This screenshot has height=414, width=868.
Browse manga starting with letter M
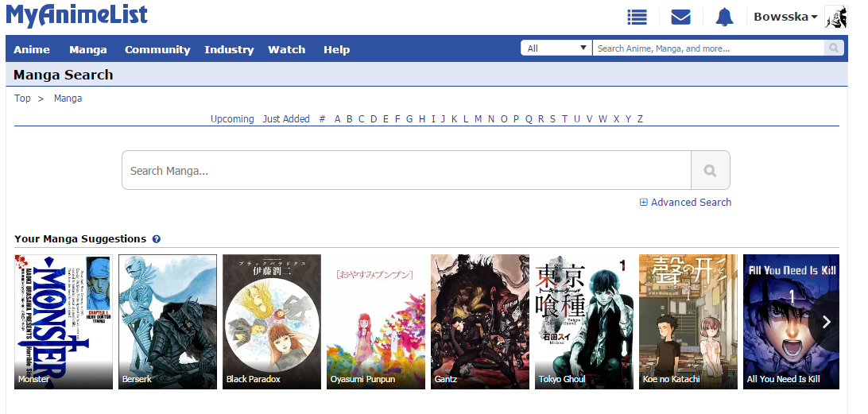pyautogui.click(x=478, y=118)
